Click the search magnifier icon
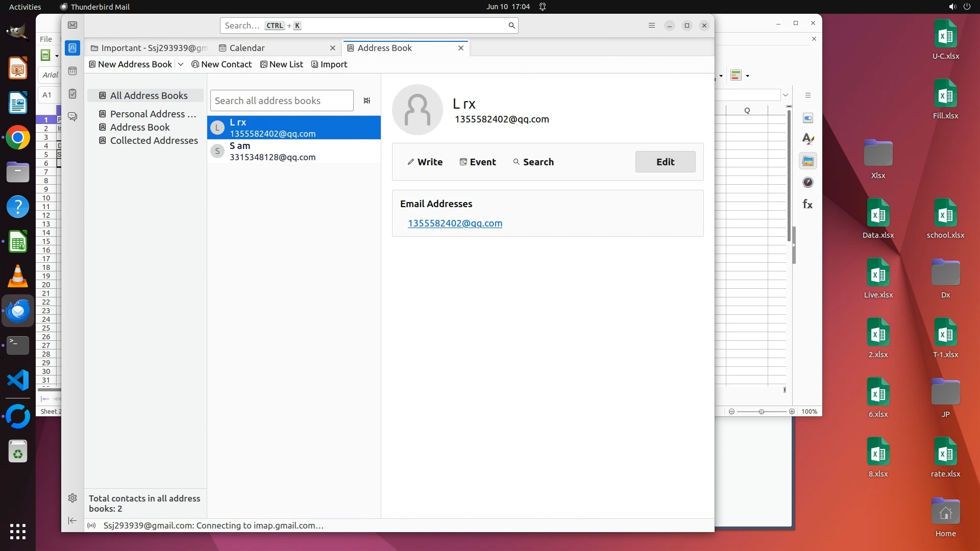 click(x=511, y=26)
